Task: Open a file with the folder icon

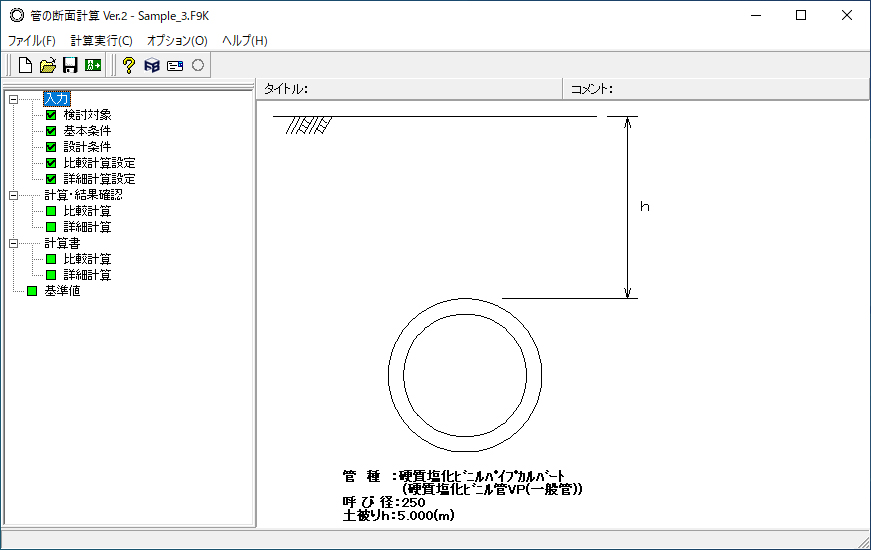Action: pos(48,66)
